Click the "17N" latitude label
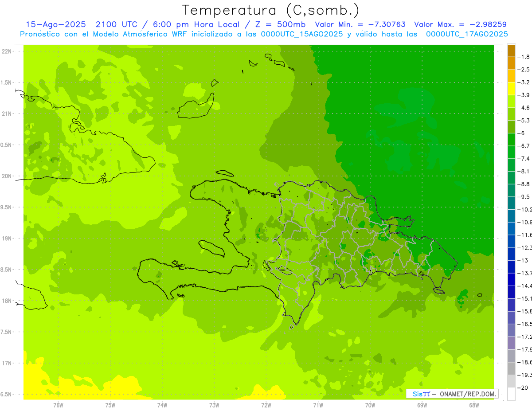The width and height of the screenshot is (532, 411). pos(7,363)
